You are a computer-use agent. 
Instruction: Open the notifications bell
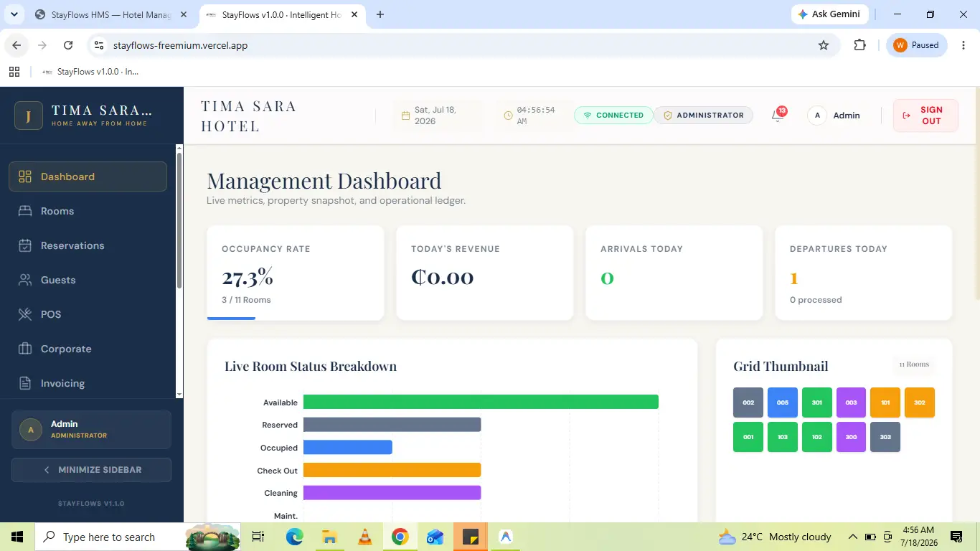(778, 115)
